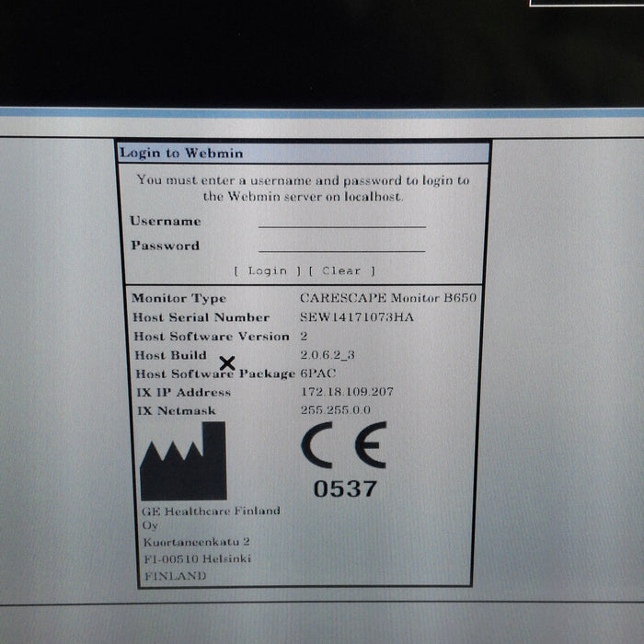Focus the Password input field

(x=342, y=245)
